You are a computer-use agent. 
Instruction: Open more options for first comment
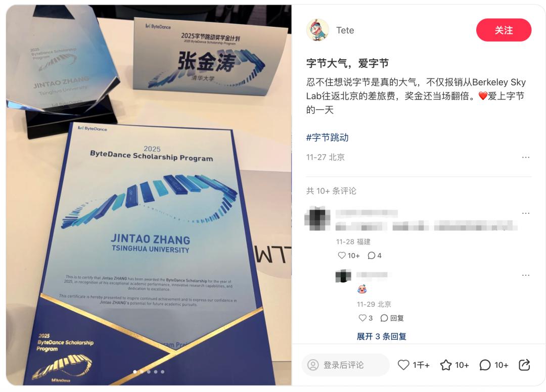coord(525,213)
